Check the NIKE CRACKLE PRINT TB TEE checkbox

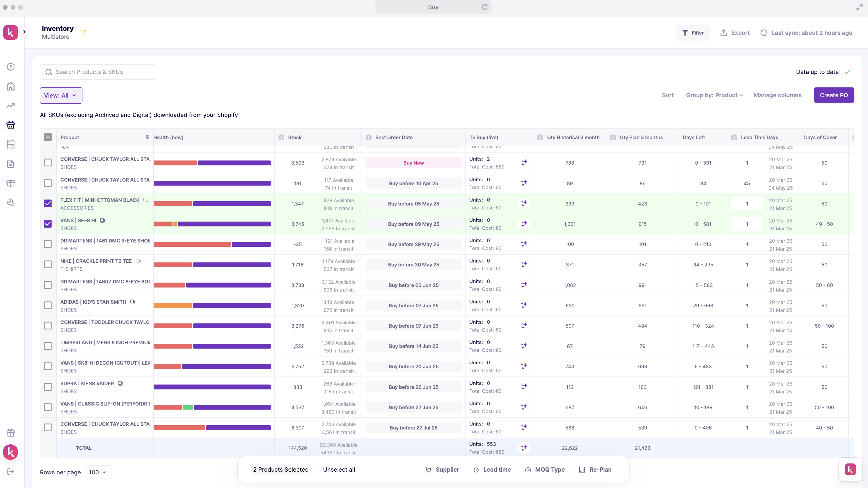pos(48,265)
